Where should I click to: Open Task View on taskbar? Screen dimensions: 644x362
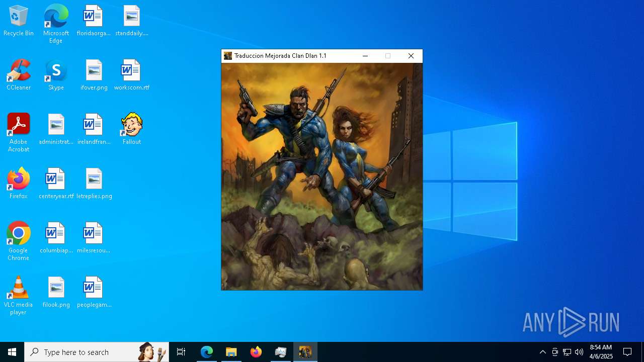tap(181, 352)
